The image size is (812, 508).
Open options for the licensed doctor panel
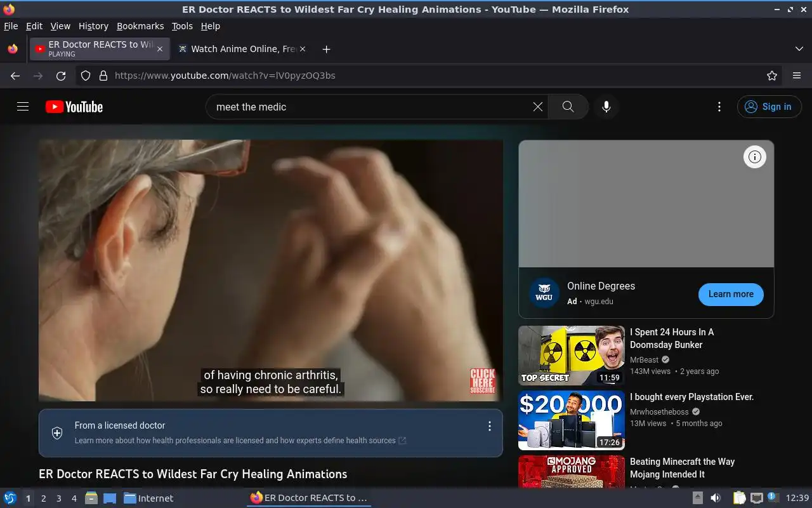point(489,426)
